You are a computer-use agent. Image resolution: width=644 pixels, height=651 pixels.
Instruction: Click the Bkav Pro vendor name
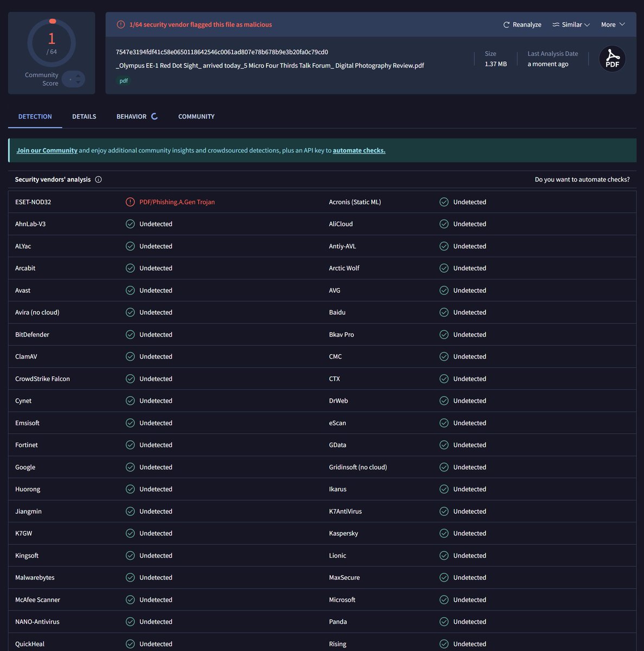pos(342,335)
